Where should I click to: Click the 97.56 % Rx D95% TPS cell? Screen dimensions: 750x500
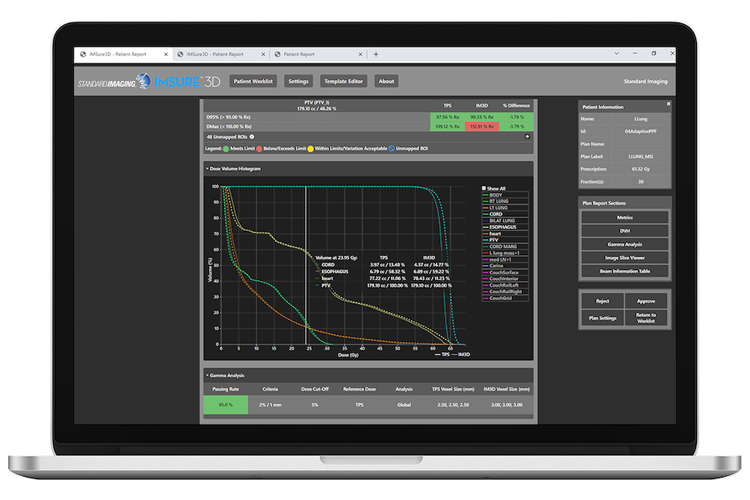point(447,117)
